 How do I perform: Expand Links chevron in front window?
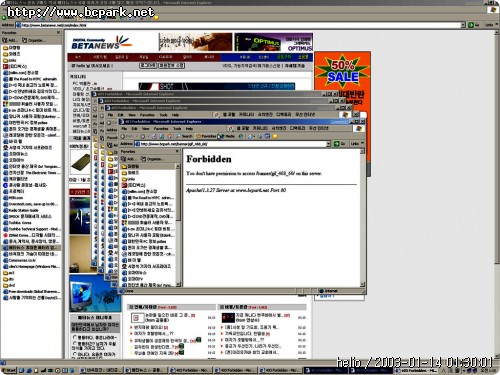click(362, 144)
